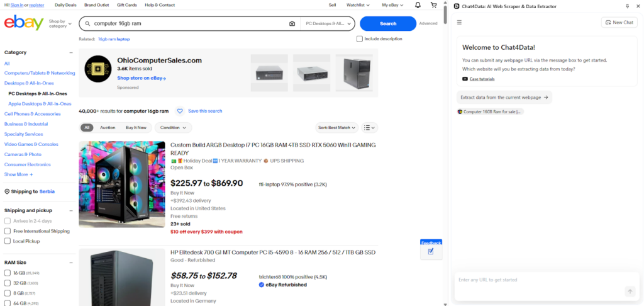Check the 64 GB RAM size filter
The height and width of the screenshot is (306, 644).
(x=8, y=303)
